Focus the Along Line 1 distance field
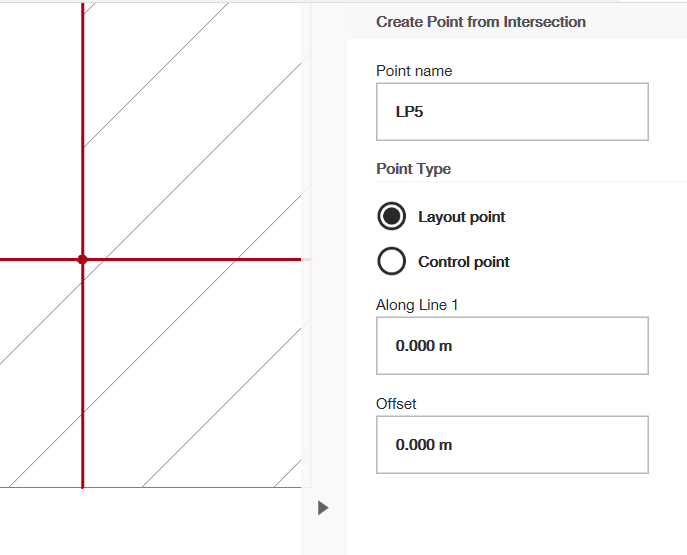687x555 pixels. point(512,346)
